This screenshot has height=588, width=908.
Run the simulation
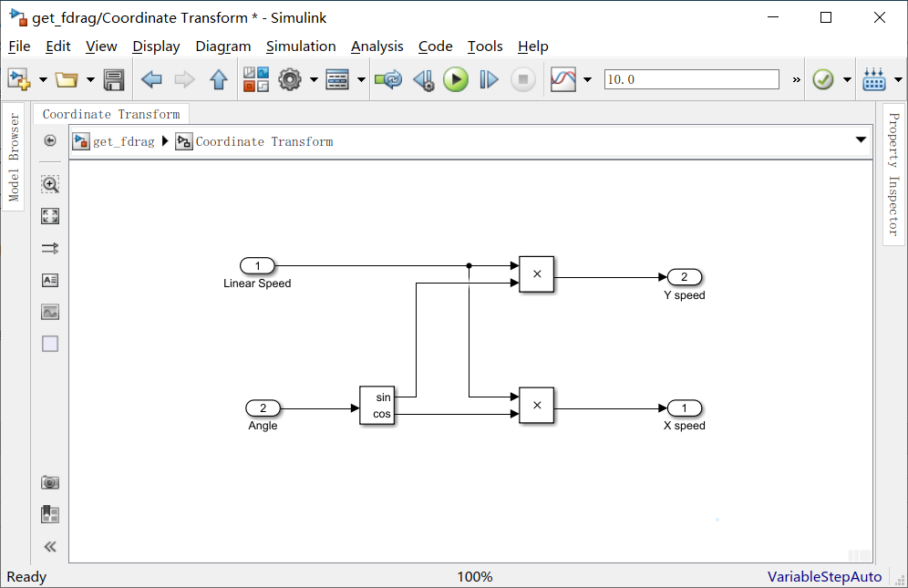(456, 78)
